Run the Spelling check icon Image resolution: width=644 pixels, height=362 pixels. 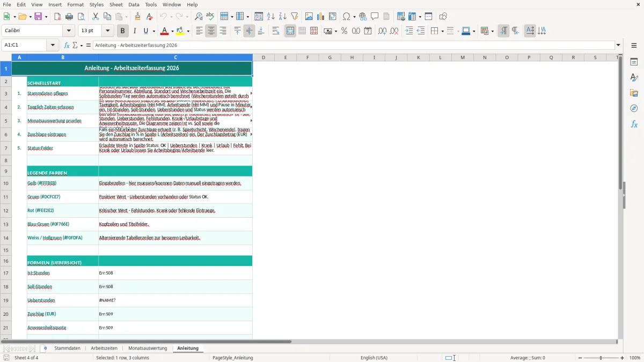pyautogui.click(x=210, y=17)
